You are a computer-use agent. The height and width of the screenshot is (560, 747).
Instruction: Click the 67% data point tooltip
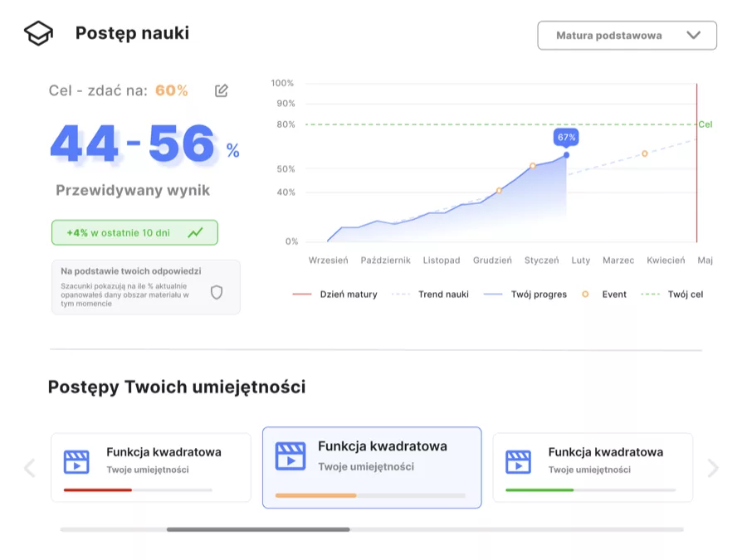(x=566, y=137)
